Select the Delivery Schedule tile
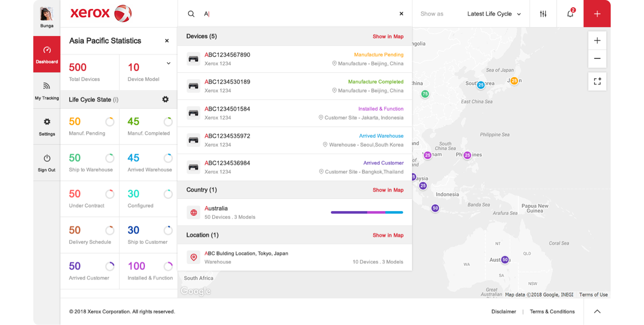644x325 pixels. [x=90, y=235]
